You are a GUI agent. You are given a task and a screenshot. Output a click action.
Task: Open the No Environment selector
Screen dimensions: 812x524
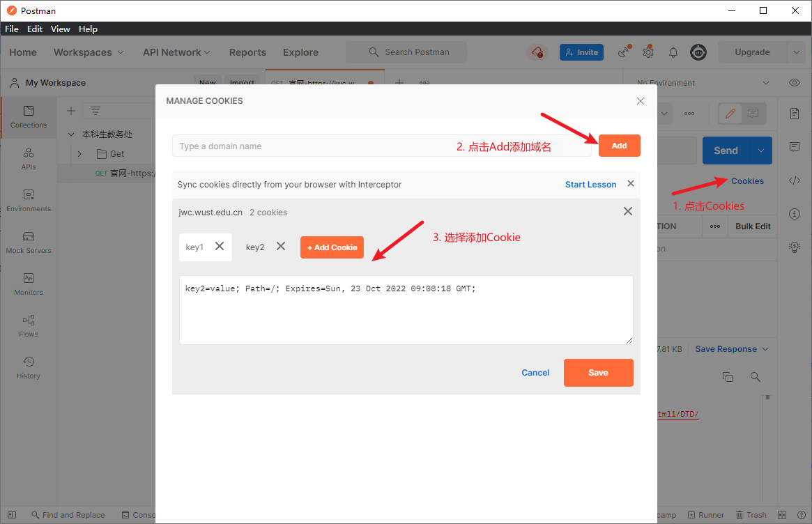pos(703,83)
